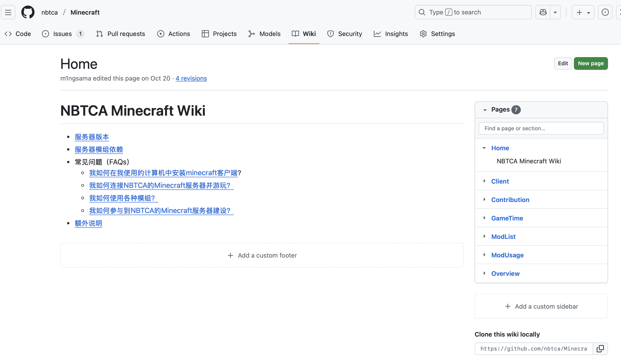This screenshot has width=621, height=364.
Task: Open GitHub Copilot chat icon
Action: click(x=543, y=12)
